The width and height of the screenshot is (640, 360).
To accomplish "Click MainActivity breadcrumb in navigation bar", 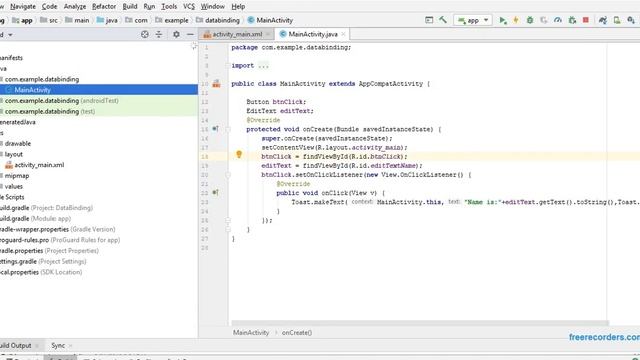I will click(270, 20).
